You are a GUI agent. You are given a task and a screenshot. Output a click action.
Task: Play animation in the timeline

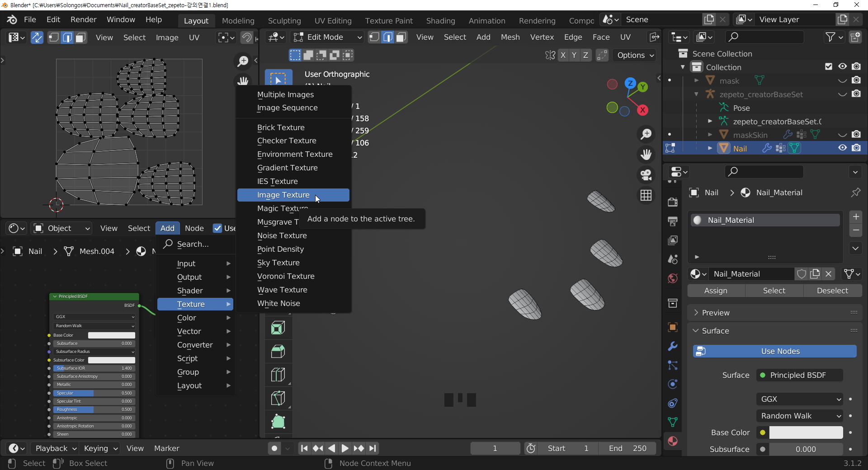(345, 448)
